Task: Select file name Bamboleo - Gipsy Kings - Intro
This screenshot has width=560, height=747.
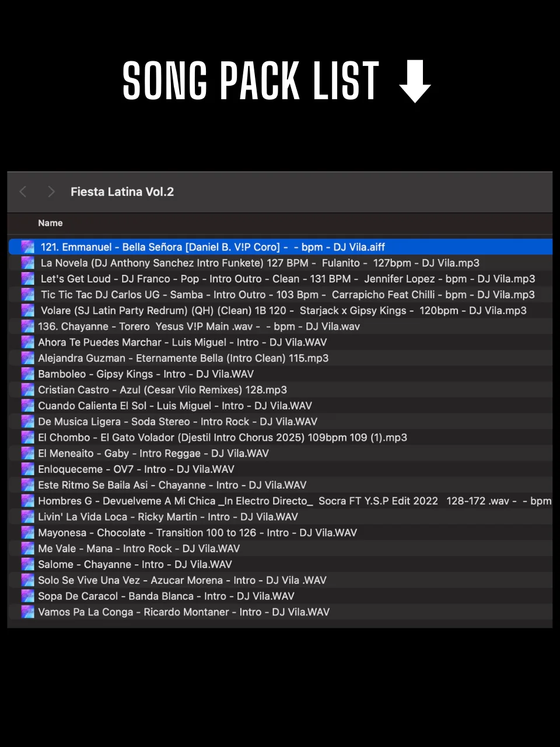Action: coord(146,373)
